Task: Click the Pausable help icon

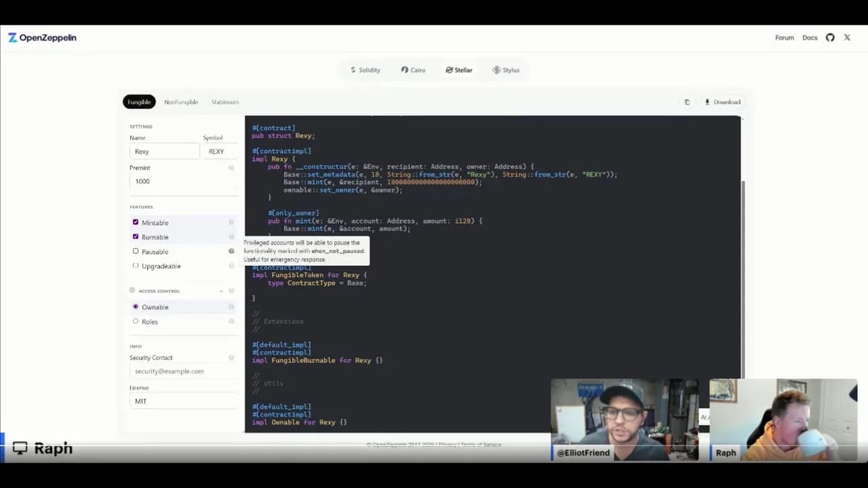Action: pyautogui.click(x=231, y=252)
